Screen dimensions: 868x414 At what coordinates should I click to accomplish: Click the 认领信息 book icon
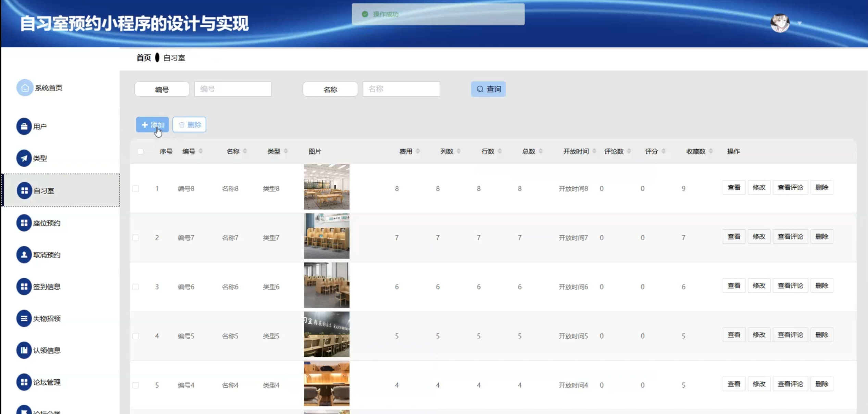tap(24, 350)
